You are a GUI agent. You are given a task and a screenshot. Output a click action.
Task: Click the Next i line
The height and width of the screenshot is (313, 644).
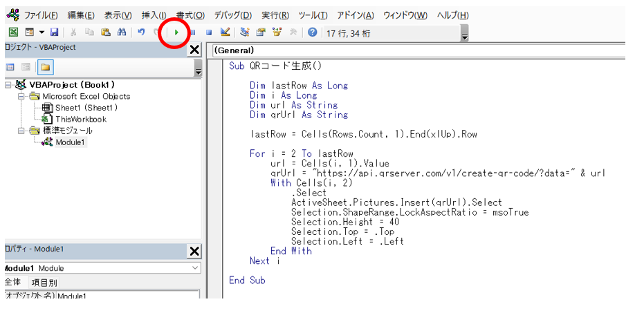pos(264,261)
